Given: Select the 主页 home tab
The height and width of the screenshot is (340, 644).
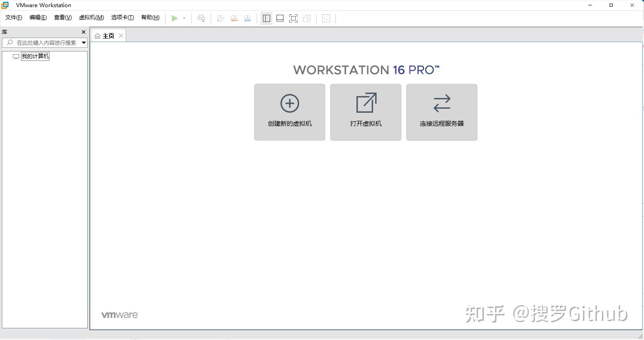Looking at the screenshot, I should pyautogui.click(x=109, y=36).
